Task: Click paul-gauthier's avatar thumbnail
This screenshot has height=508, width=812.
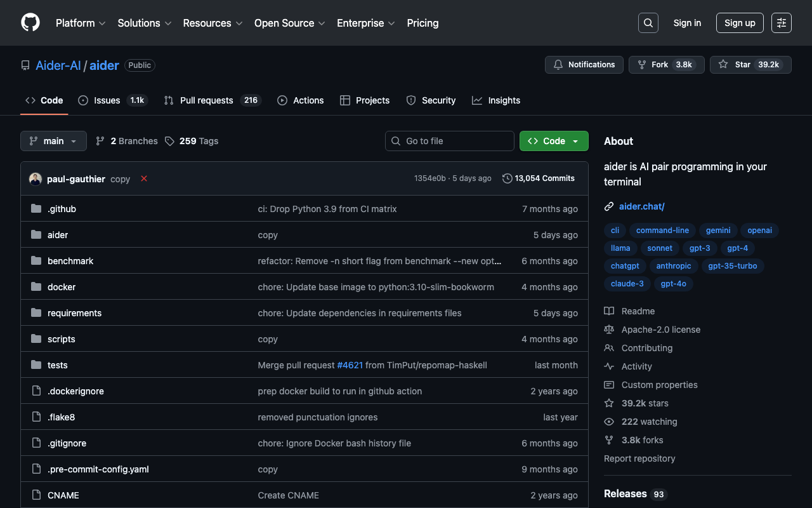Action: [36, 179]
